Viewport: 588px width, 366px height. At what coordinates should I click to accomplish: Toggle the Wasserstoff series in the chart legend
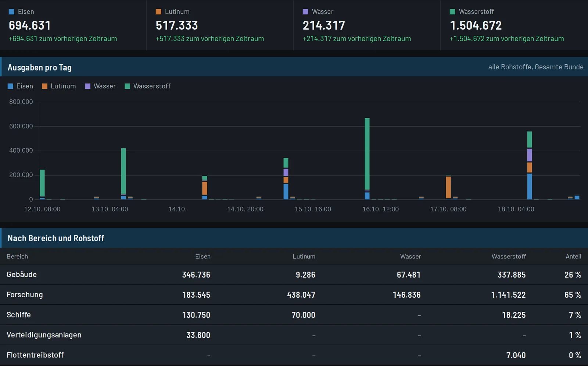(148, 86)
